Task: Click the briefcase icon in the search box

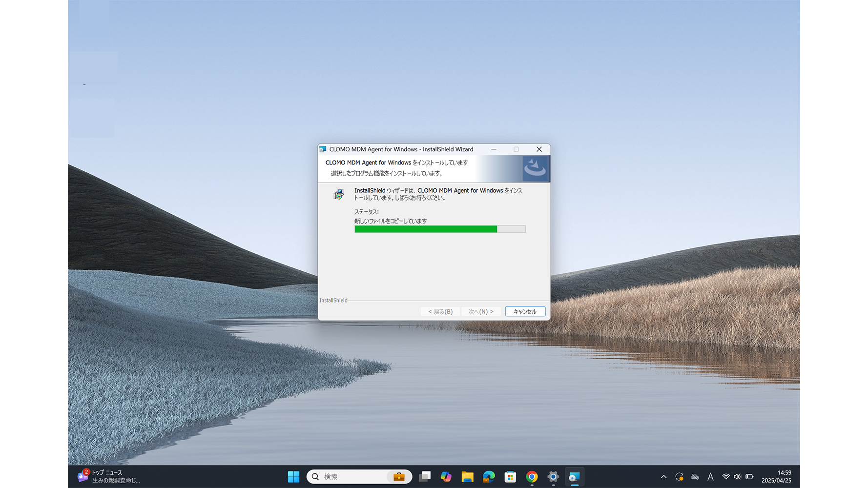Action: tap(399, 477)
